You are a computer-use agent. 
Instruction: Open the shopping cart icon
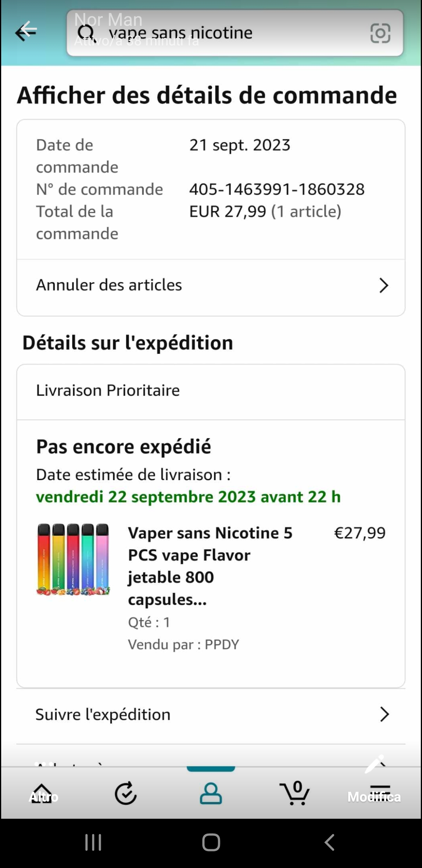tap(295, 794)
